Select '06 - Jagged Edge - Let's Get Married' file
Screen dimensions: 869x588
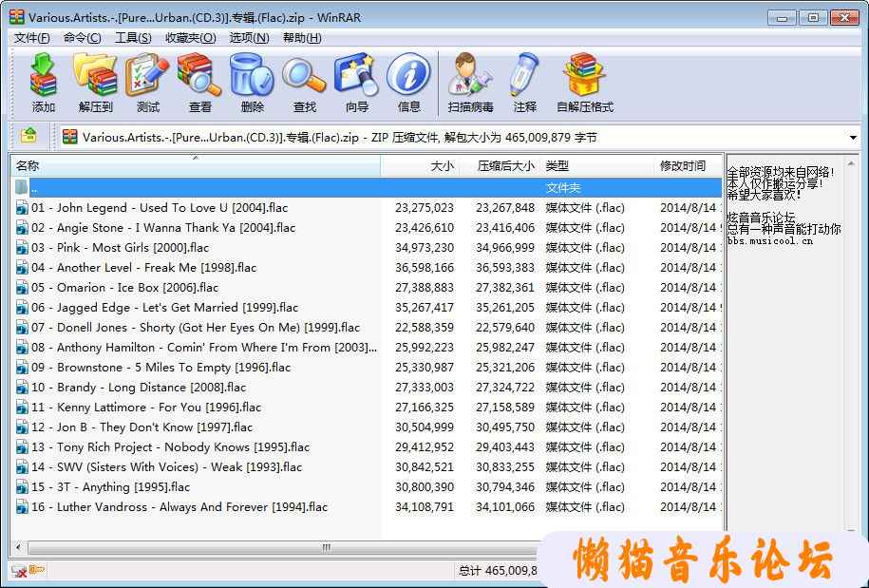tap(368, 308)
